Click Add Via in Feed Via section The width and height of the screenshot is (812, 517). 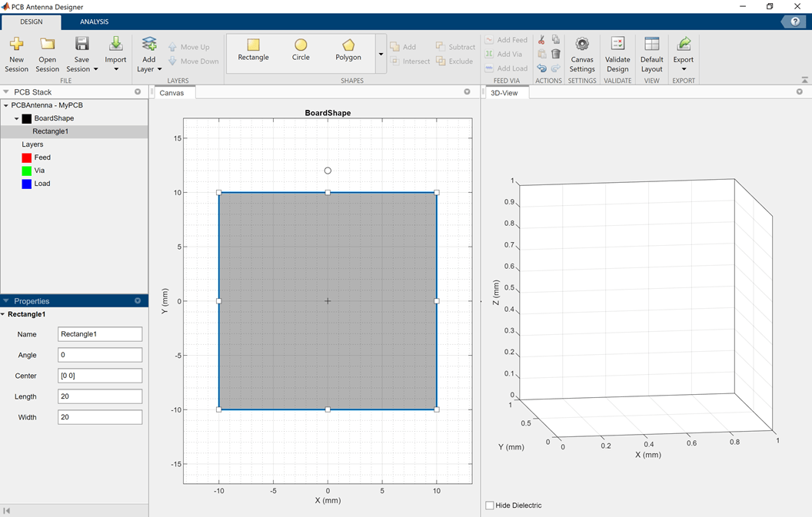[504, 54]
